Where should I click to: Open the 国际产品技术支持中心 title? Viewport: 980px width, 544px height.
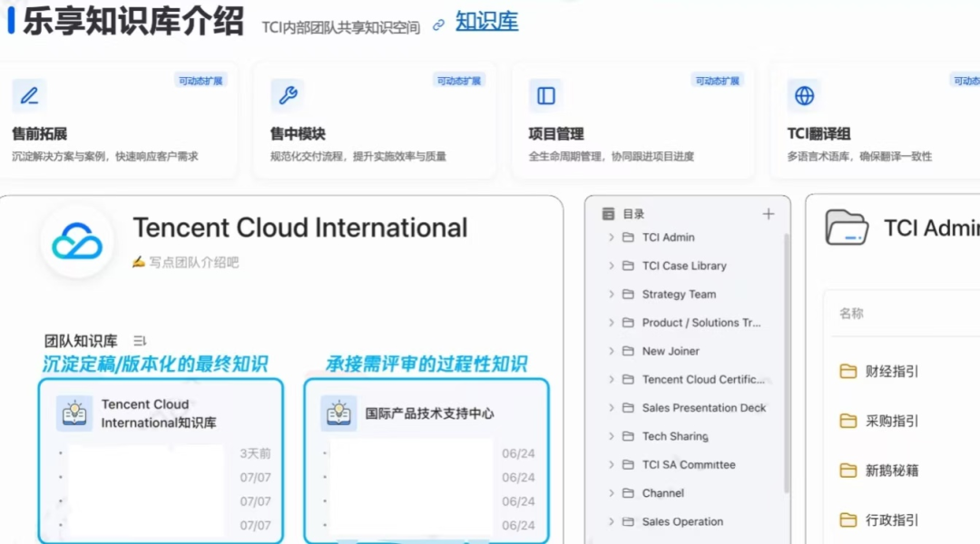coord(429,413)
